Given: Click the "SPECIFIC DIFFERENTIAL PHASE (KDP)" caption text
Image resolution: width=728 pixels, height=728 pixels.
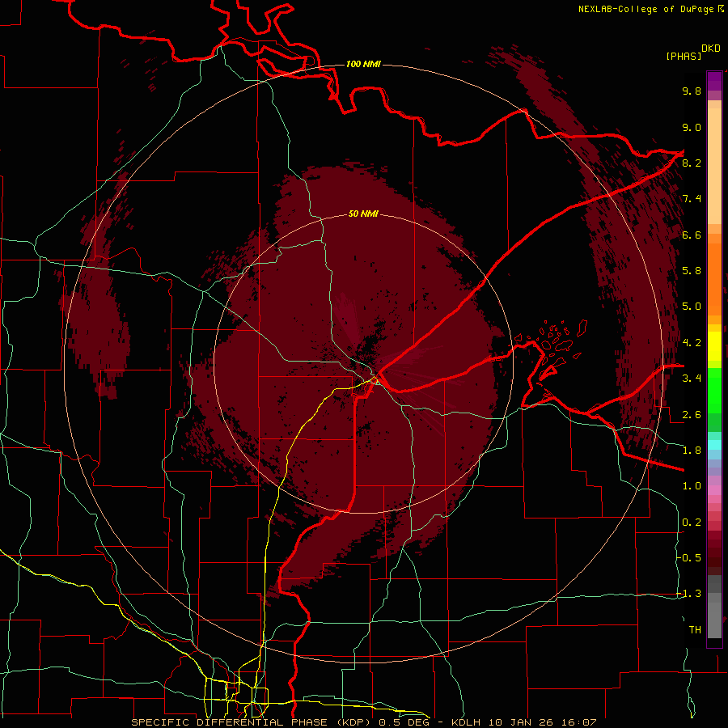Looking at the screenshot, I should (252, 722).
